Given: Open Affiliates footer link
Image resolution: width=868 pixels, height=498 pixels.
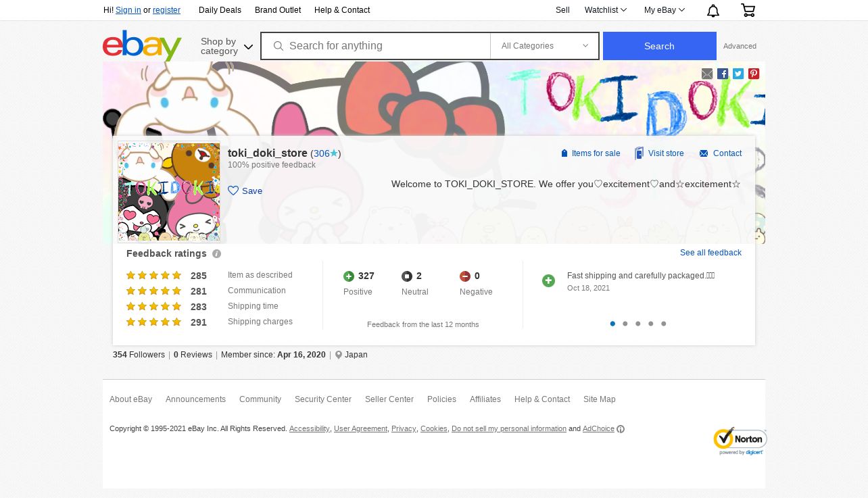Looking at the screenshot, I should tap(485, 399).
